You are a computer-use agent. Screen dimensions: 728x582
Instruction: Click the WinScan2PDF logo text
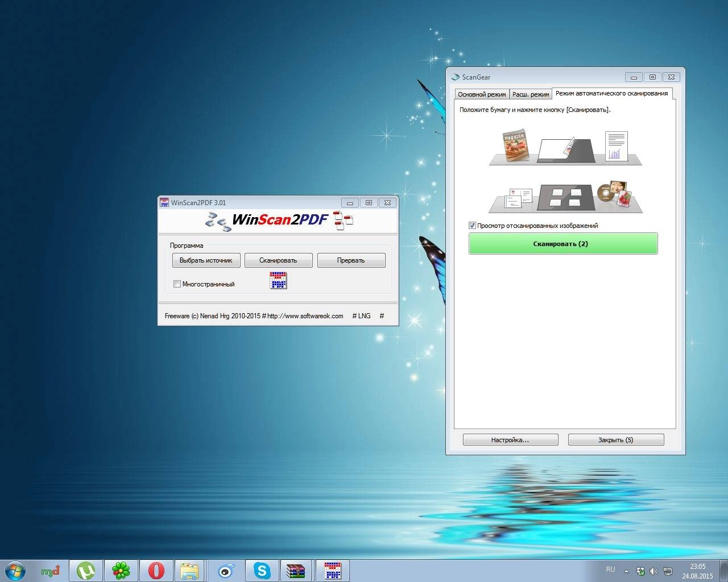point(280,220)
